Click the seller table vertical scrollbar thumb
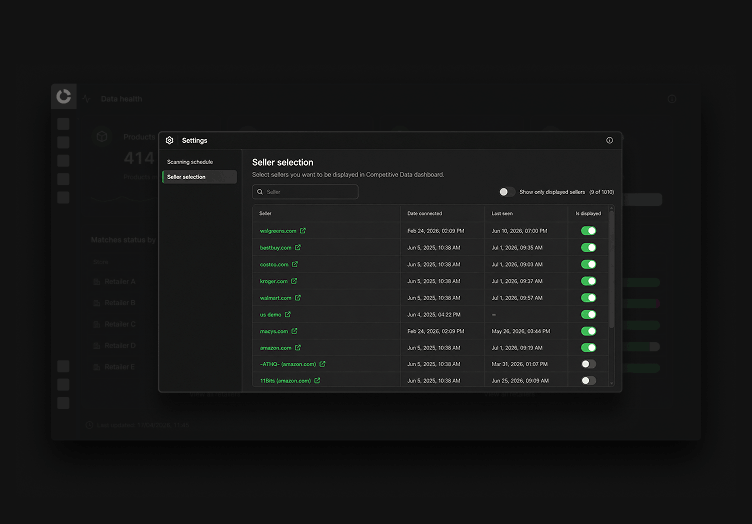The height and width of the screenshot is (524, 752). (611, 269)
